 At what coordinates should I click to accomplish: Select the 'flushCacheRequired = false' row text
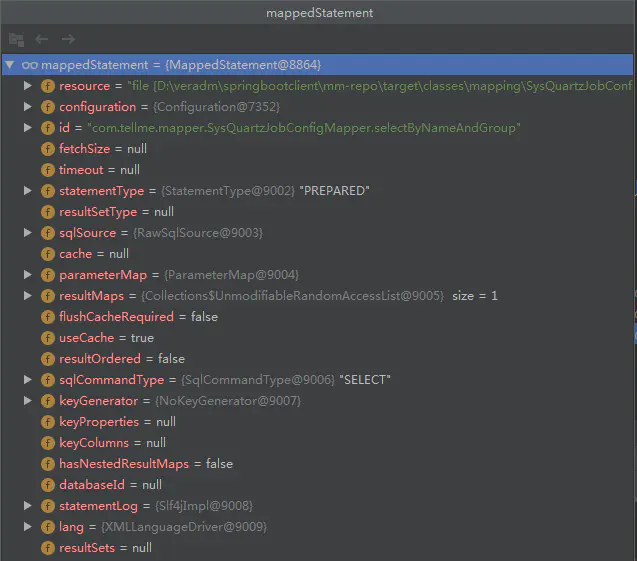(139, 317)
